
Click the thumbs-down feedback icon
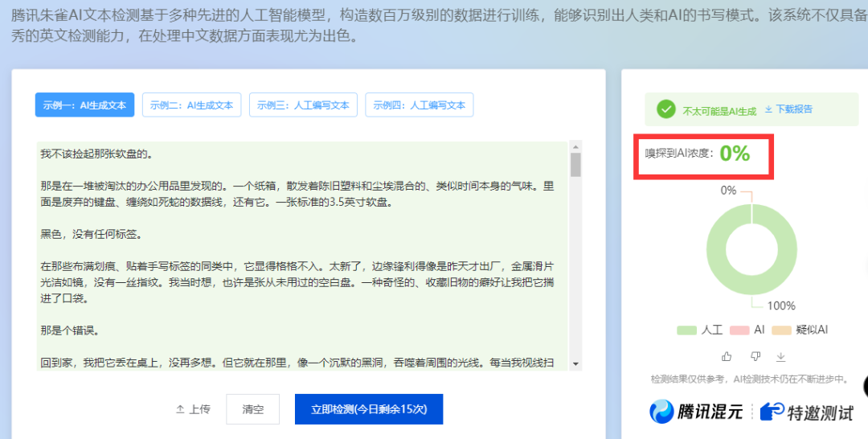(x=755, y=356)
